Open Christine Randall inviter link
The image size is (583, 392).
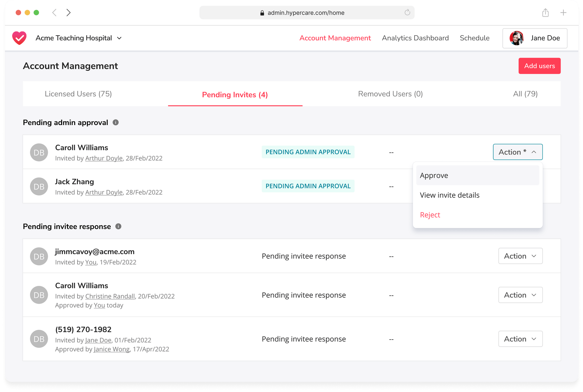pos(110,296)
